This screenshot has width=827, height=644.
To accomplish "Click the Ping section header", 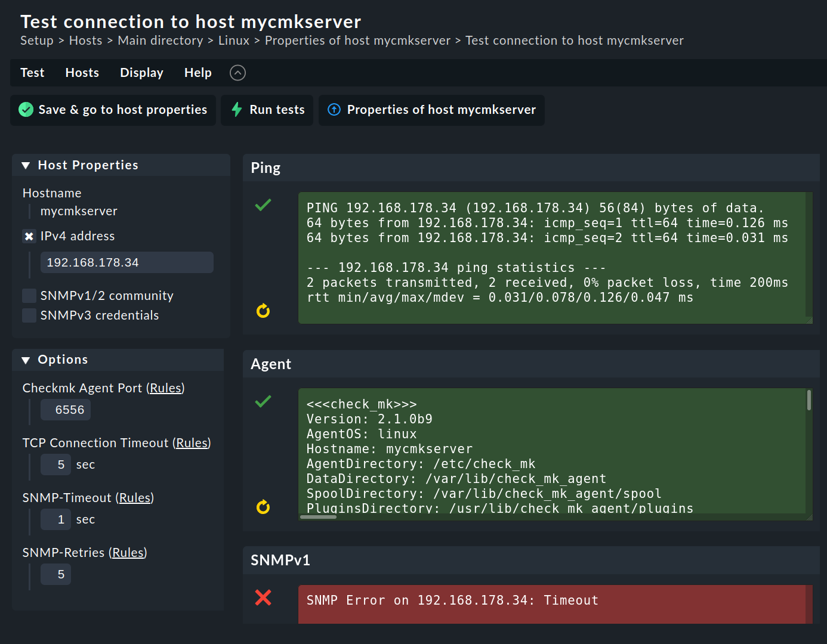I will coord(531,168).
